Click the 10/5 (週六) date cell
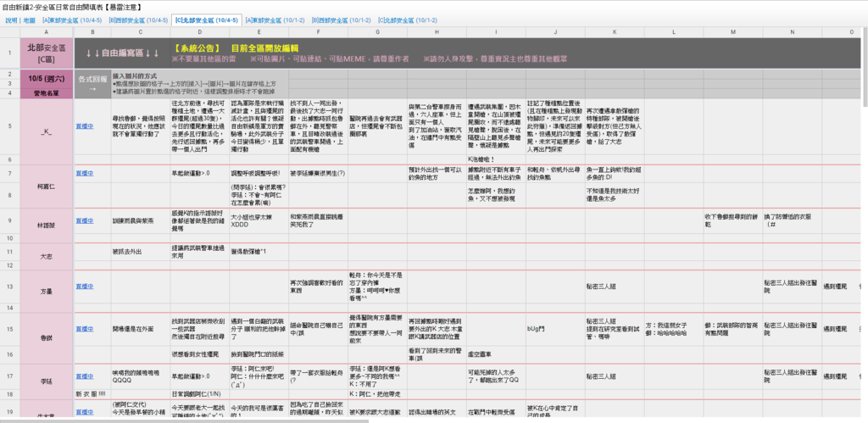Screen dimensions: 868x423 tap(46, 79)
